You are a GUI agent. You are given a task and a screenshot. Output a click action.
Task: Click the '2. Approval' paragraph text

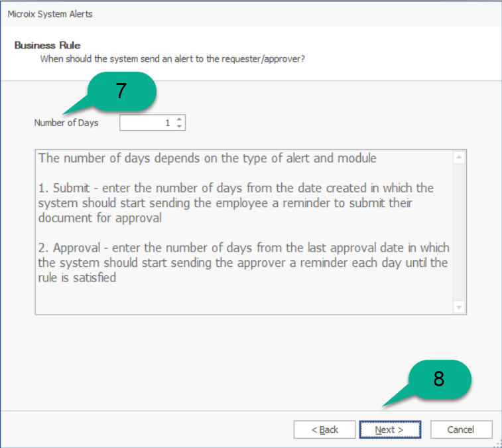pos(243,263)
